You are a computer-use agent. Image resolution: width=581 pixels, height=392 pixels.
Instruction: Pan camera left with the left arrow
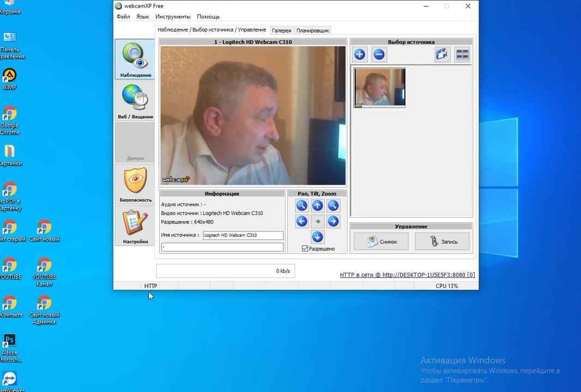pyautogui.click(x=301, y=222)
